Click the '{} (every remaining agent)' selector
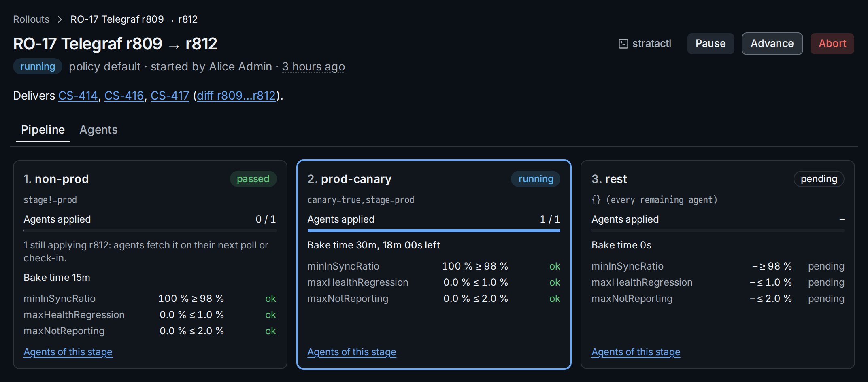 (654, 200)
